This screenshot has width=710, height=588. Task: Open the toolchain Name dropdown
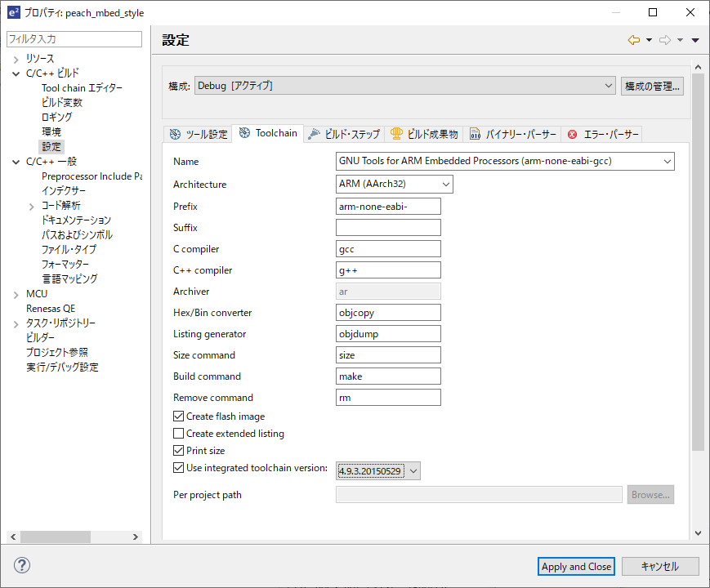[505, 161]
